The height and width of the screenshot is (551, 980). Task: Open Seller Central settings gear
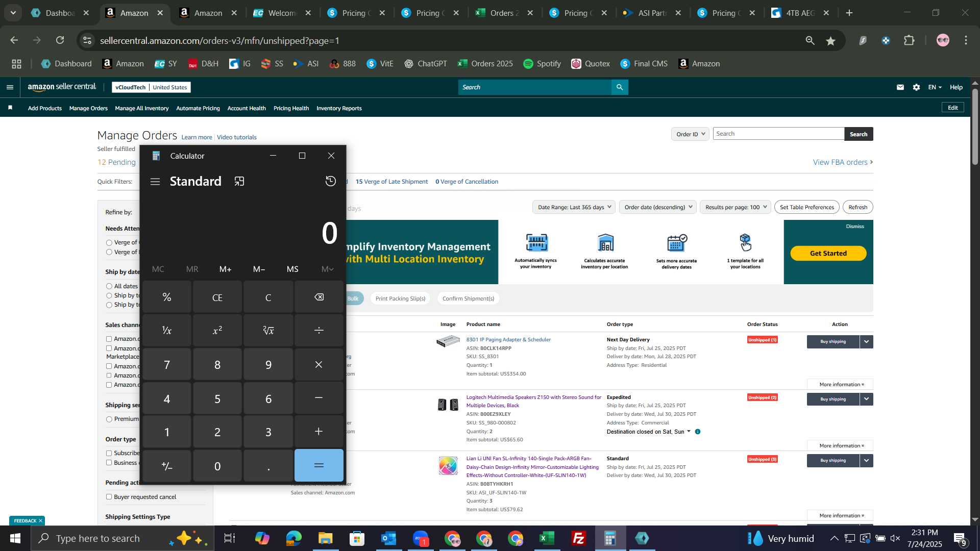pos(916,87)
